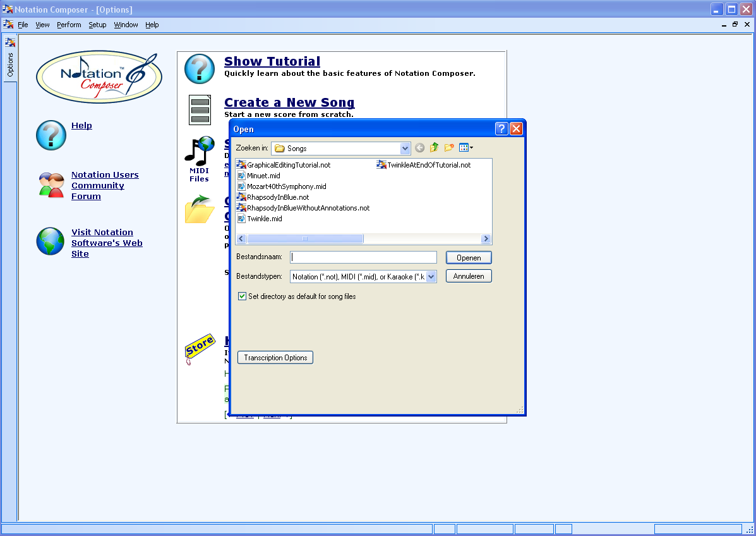The image size is (756, 536).
Task: Close the Open dialog with the red X
Action: (516, 129)
